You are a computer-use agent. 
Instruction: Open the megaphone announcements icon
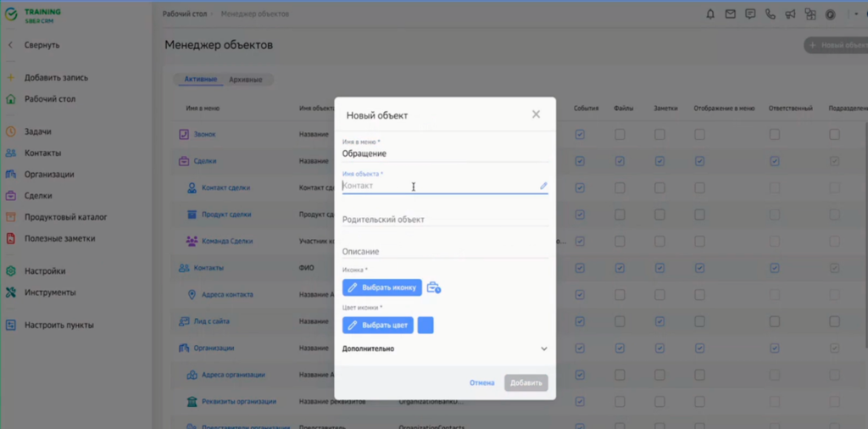[x=790, y=14]
